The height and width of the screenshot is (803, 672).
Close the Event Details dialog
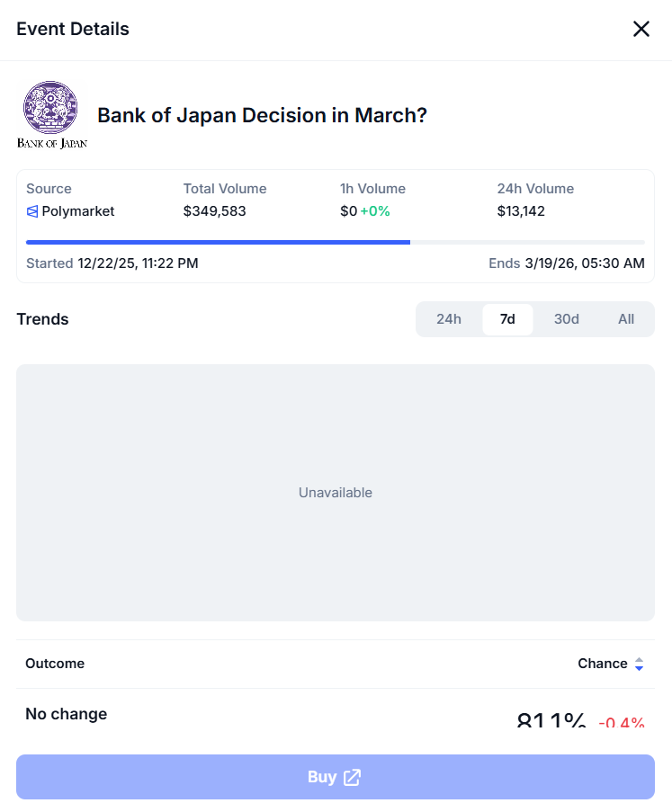click(641, 29)
